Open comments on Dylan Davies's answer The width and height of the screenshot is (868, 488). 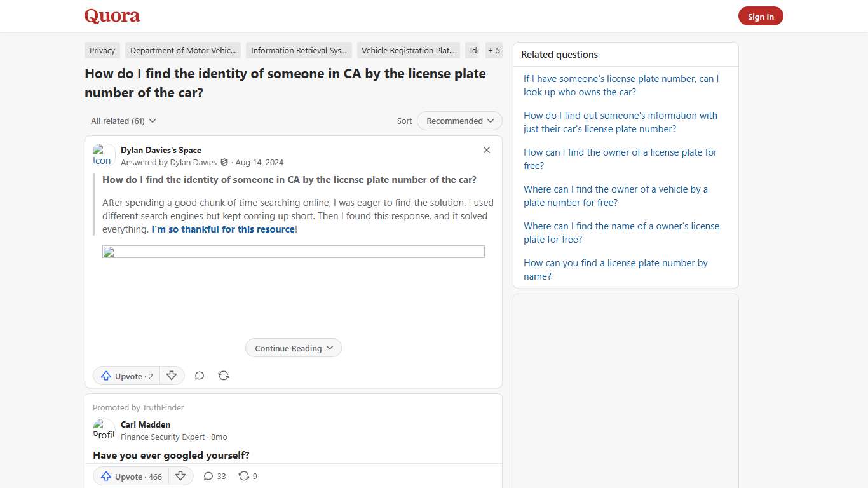click(200, 376)
